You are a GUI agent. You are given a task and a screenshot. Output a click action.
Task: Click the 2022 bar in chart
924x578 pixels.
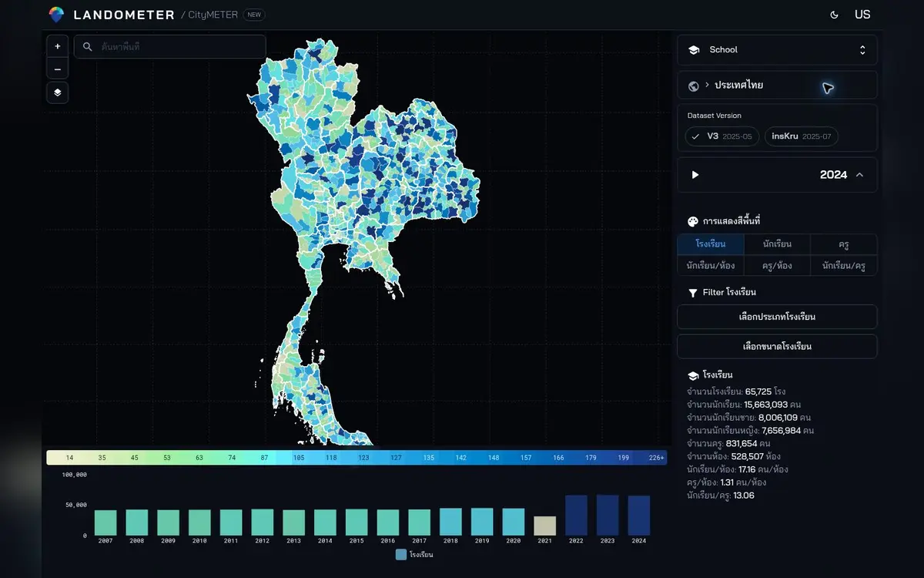576,516
